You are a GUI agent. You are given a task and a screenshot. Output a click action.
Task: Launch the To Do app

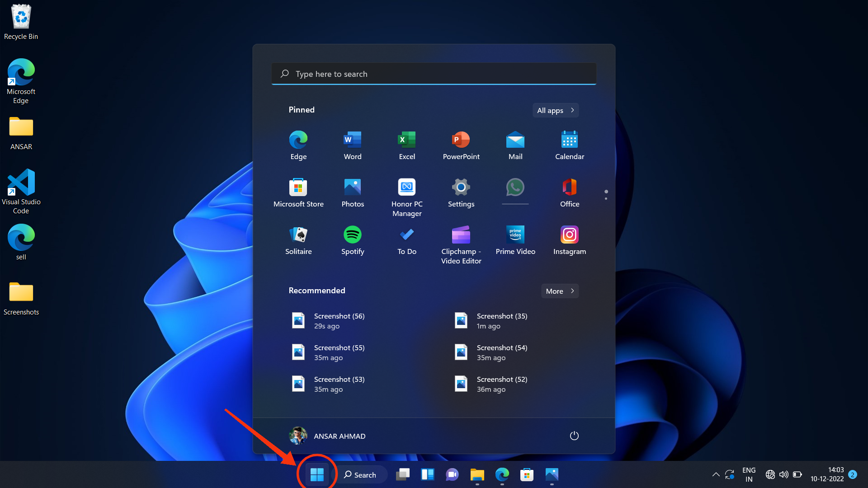(x=407, y=240)
